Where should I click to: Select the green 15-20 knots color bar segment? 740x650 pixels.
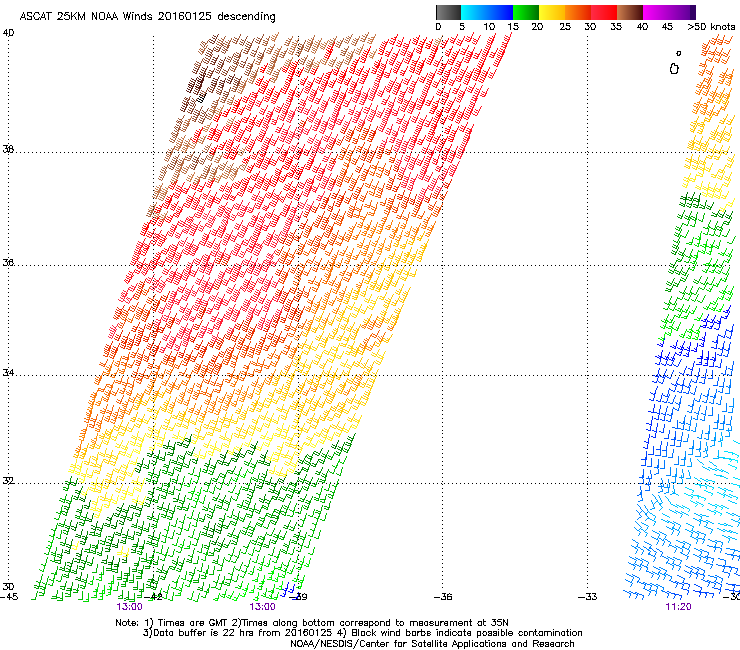click(x=525, y=12)
